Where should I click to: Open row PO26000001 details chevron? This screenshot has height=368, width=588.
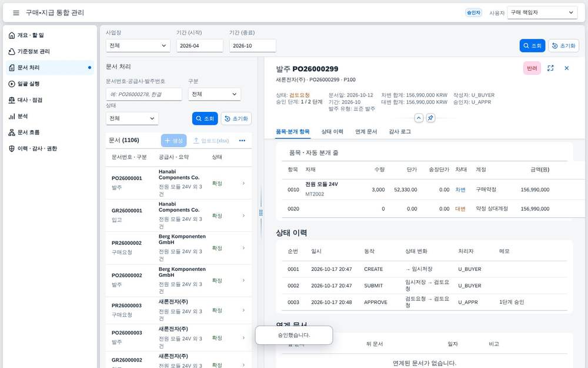[x=244, y=183]
